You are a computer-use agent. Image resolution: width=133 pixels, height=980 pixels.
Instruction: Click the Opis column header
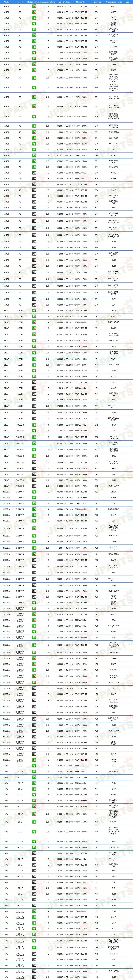pyautogui.click(x=128, y=2)
